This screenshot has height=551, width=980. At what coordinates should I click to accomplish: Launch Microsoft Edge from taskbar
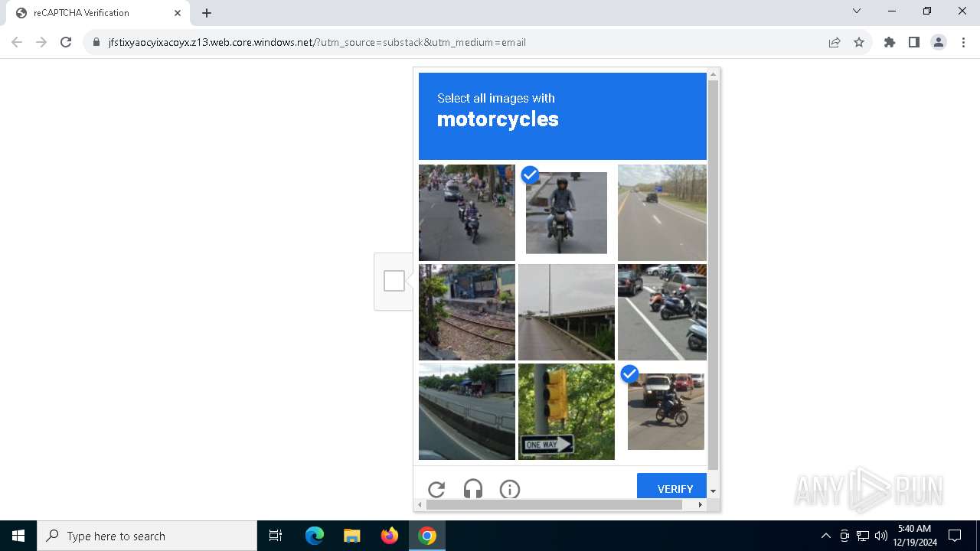pyautogui.click(x=315, y=536)
